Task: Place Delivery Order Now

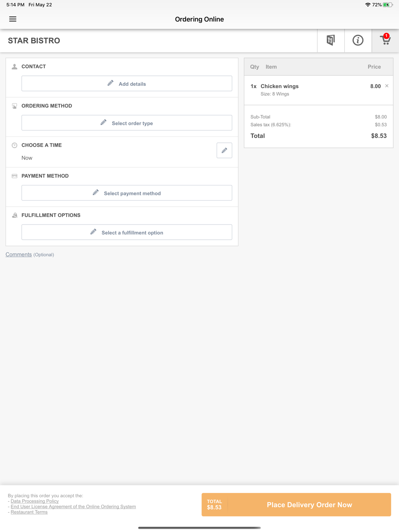Action: coord(296,504)
